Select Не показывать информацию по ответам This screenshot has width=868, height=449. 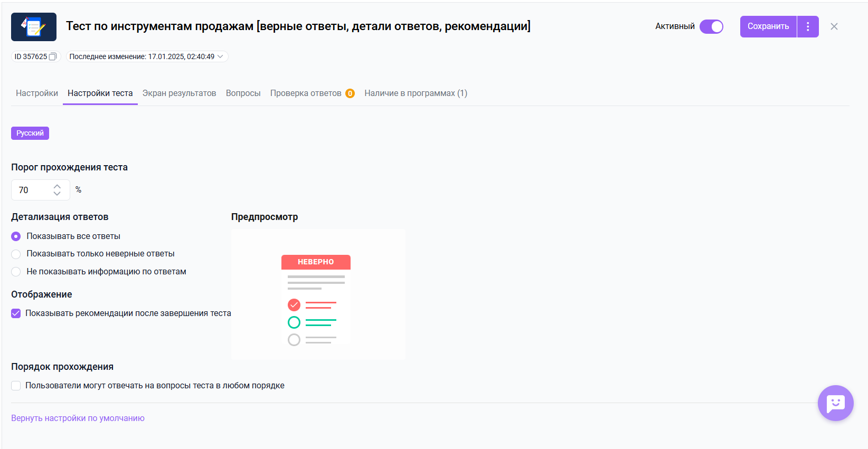coord(16,272)
